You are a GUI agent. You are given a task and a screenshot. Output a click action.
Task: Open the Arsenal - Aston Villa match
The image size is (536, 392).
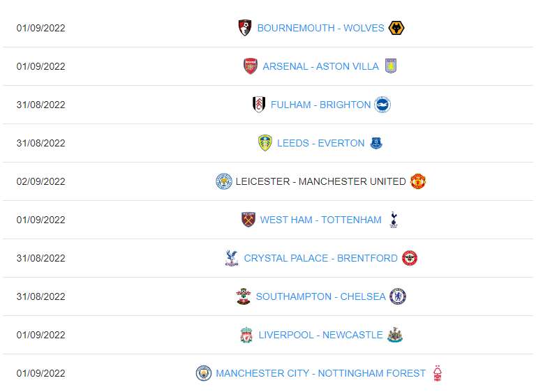(x=320, y=66)
